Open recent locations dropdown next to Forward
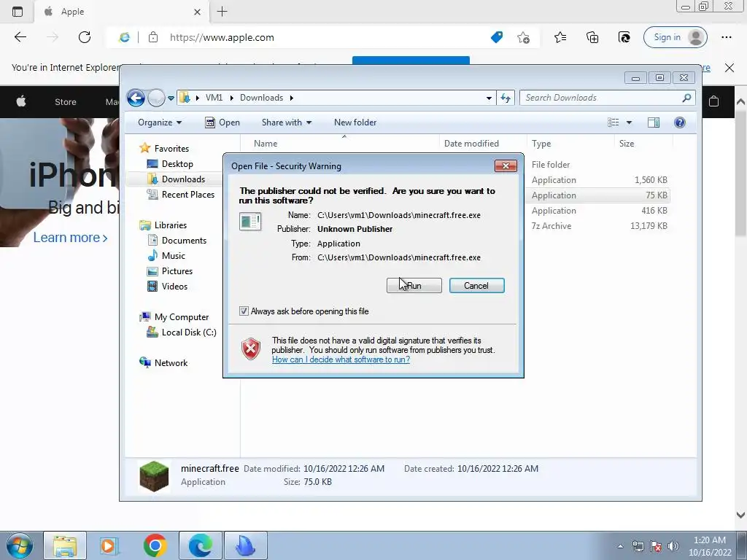The height and width of the screenshot is (560, 747). 171,98
